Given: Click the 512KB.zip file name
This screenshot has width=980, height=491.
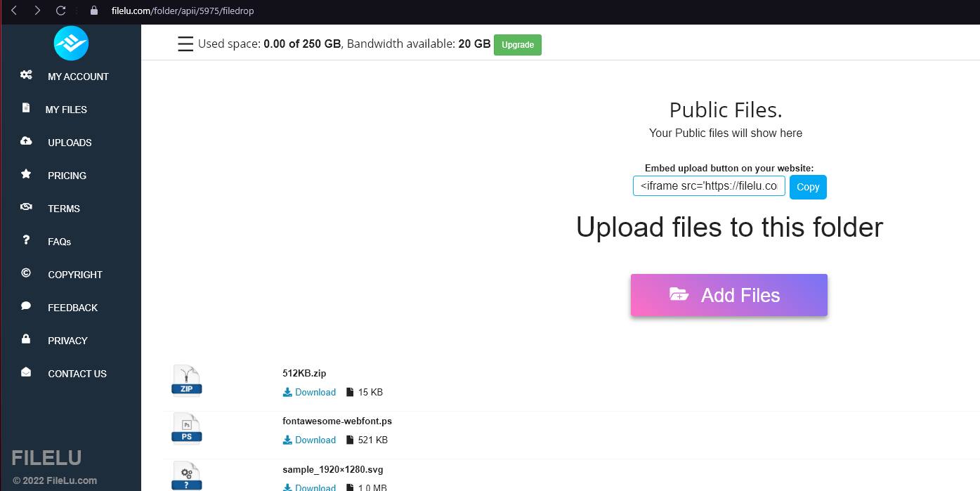Looking at the screenshot, I should pos(304,374).
